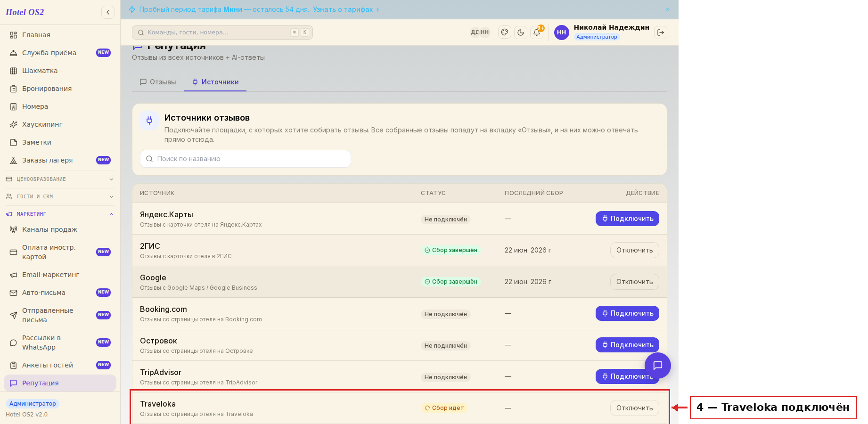Viewport: 868px width, 424px height.
Task: Connect the Островок source
Action: 627,345
